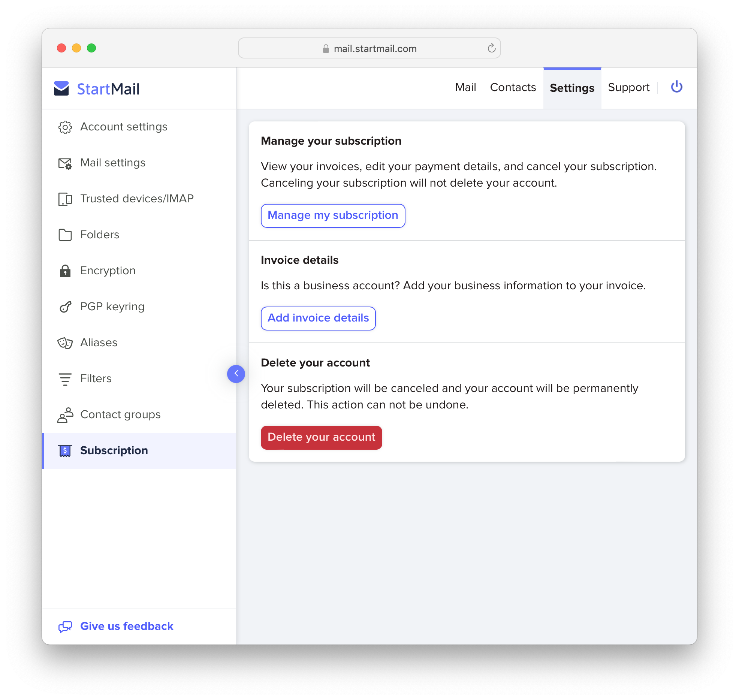The width and height of the screenshot is (739, 700).
Task: Click the Aliases masks icon
Action: [65, 343]
